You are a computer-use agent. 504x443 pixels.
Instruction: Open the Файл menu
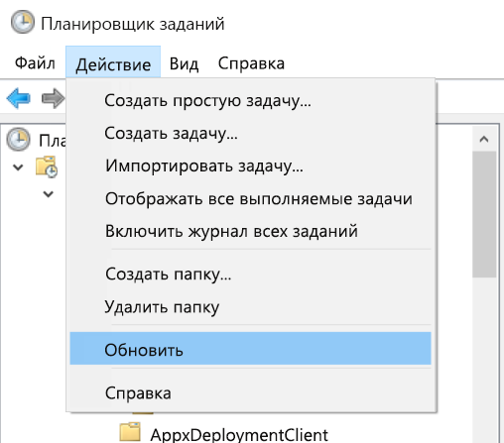pos(35,63)
